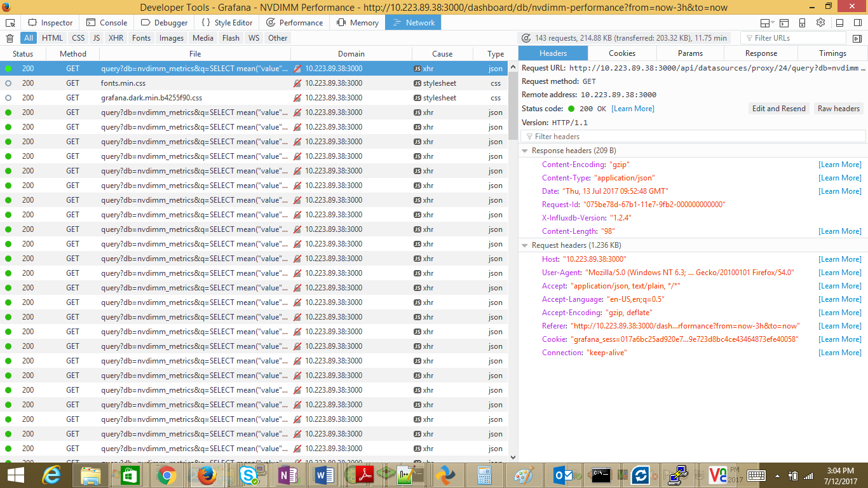Filter requests by HTML type
The image size is (868, 488).
click(x=52, y=38)
